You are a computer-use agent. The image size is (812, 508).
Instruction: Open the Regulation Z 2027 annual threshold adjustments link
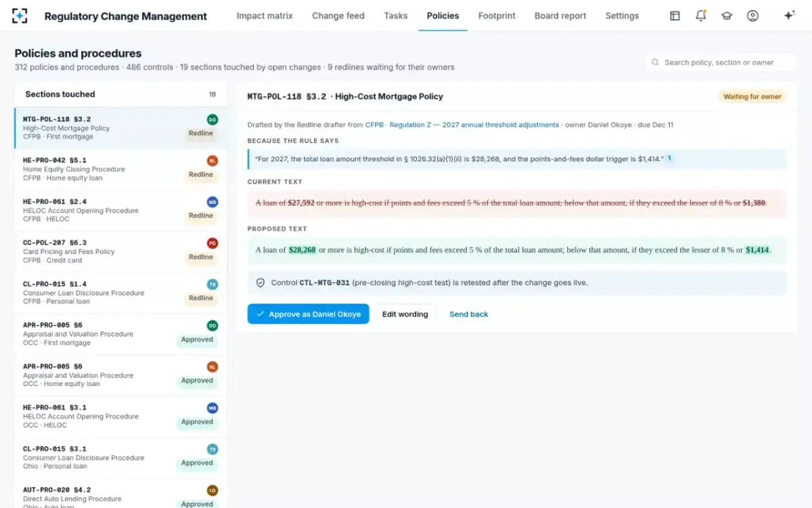pyautogui.click(x=474, y=125)
